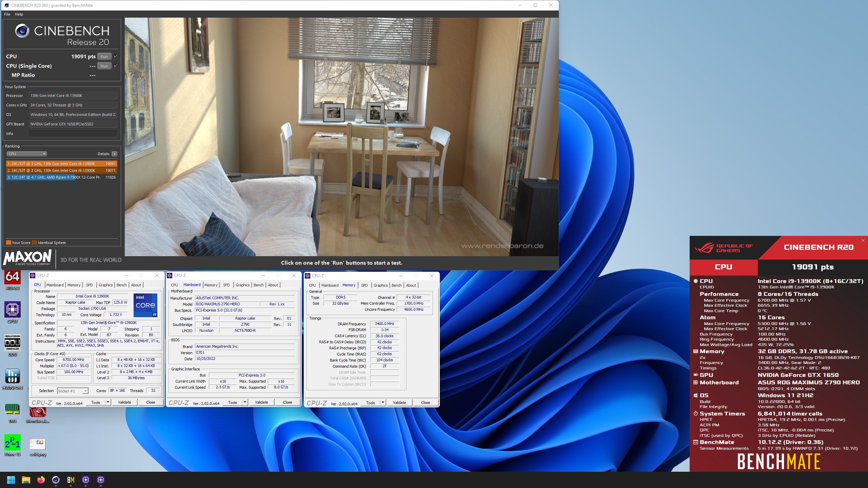Toggle the CPU Single Core checkbox

point(116,66)
